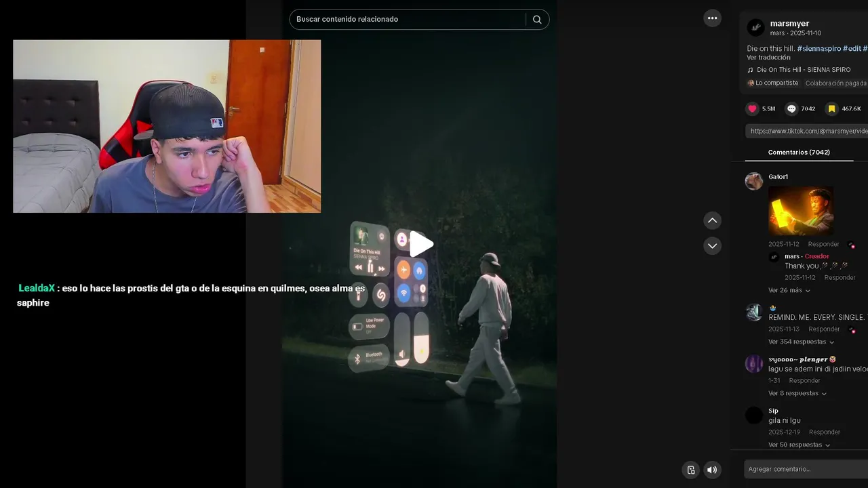Click LealdaX chat username

coord(37,288)
